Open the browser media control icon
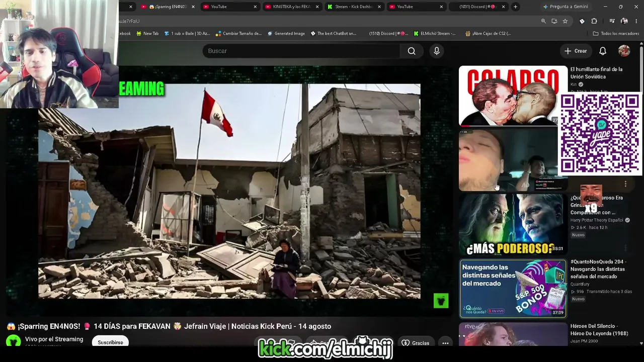 612,21
